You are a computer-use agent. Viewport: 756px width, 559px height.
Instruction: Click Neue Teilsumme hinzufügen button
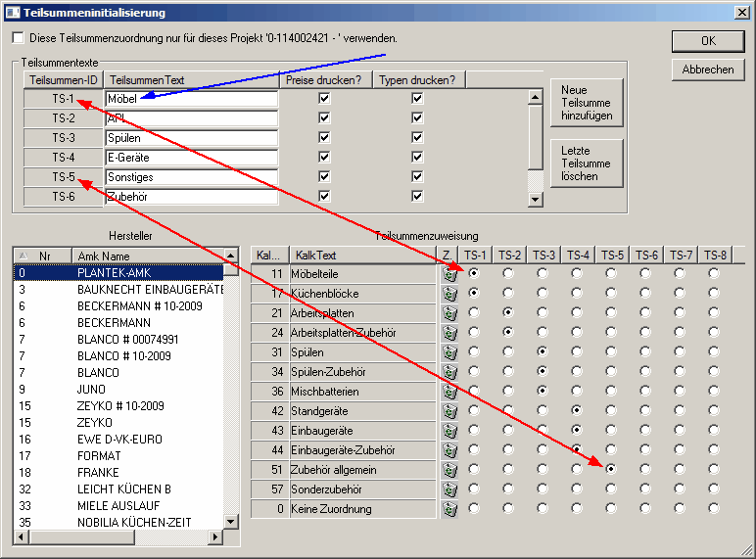pos(587,103)
